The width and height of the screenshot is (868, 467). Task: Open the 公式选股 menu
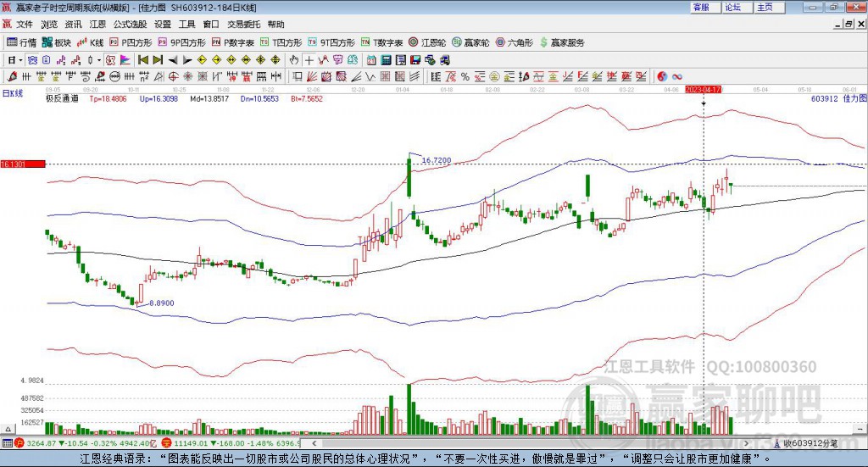pos(130,25)
